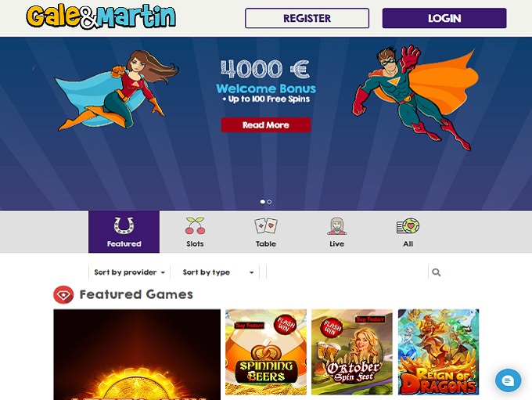Open the Spinning Beers game thumbnail
Image resolution: width=532 pixels, height=400 pixels.
pos(266,351)
